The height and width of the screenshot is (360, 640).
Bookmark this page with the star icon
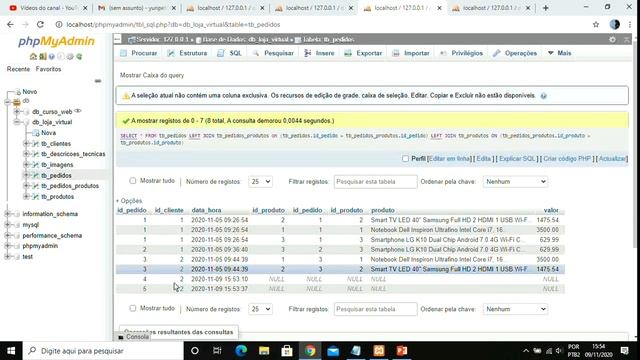coord(596,24)
